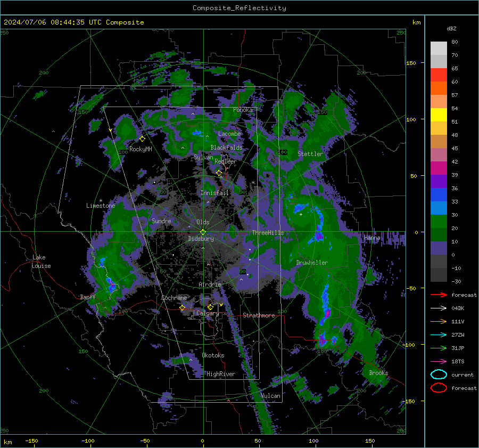This screenshot has height=448, width=479.
Task: Select the gray swatch between 70 and 65
Action: (439, 61)
